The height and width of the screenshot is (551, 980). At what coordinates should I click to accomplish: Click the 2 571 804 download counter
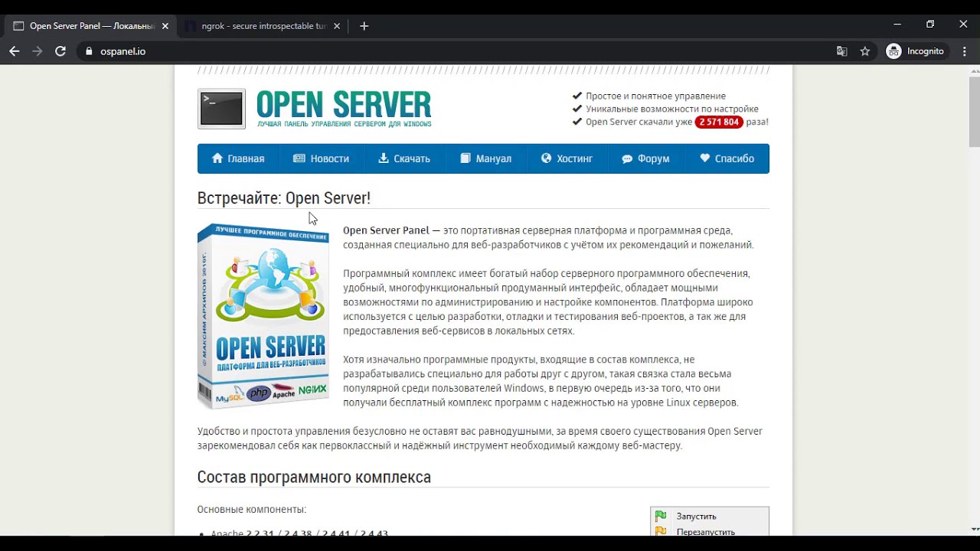tap(719, 122)
